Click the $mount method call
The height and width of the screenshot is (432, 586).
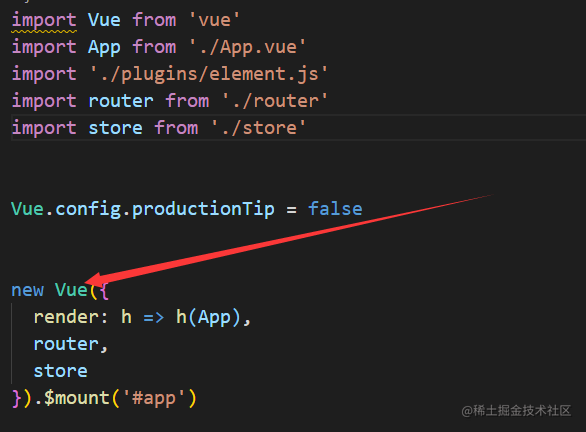pyautogui.click(x=77, y=398)
